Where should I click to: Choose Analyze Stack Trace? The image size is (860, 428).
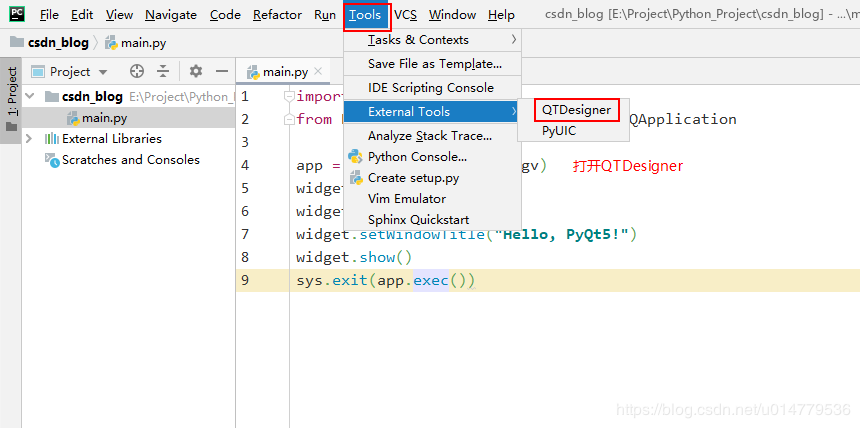(x=432, y=136)
